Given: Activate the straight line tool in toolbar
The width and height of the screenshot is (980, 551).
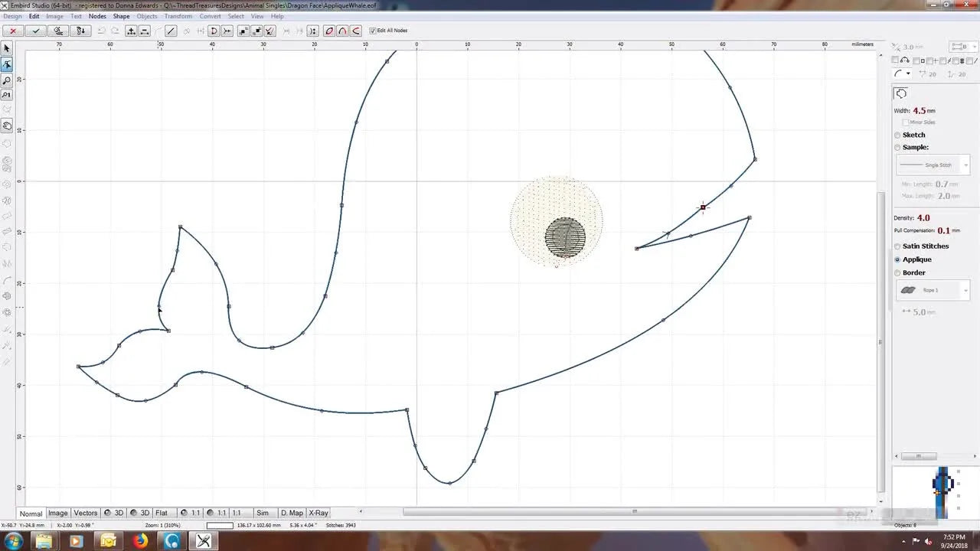Looking at the screenshot, I should click(170, 31).
